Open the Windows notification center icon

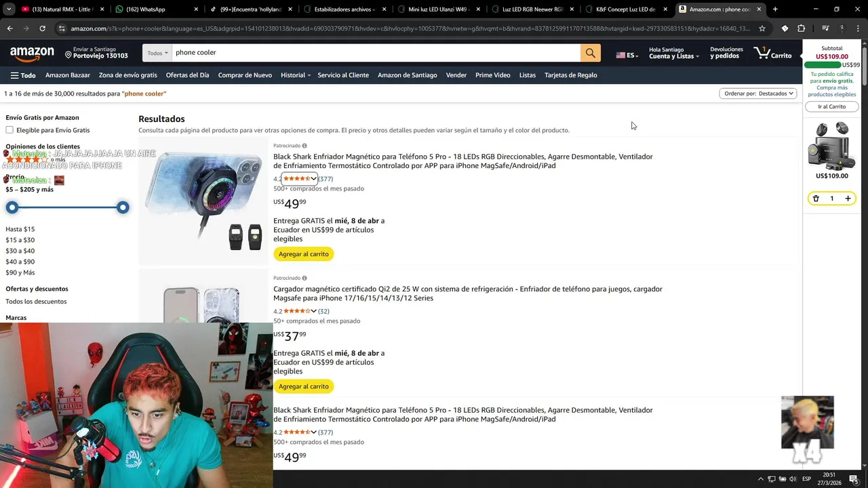854,479
